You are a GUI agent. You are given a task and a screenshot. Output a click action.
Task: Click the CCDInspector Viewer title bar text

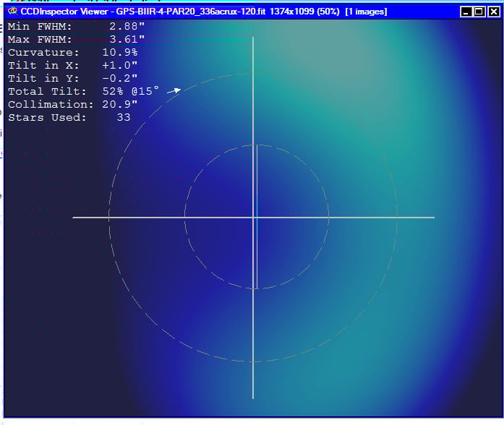coord(204,12)
